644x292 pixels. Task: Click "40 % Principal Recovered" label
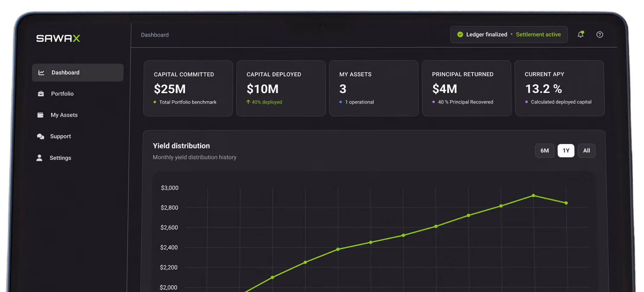[466, 102]
